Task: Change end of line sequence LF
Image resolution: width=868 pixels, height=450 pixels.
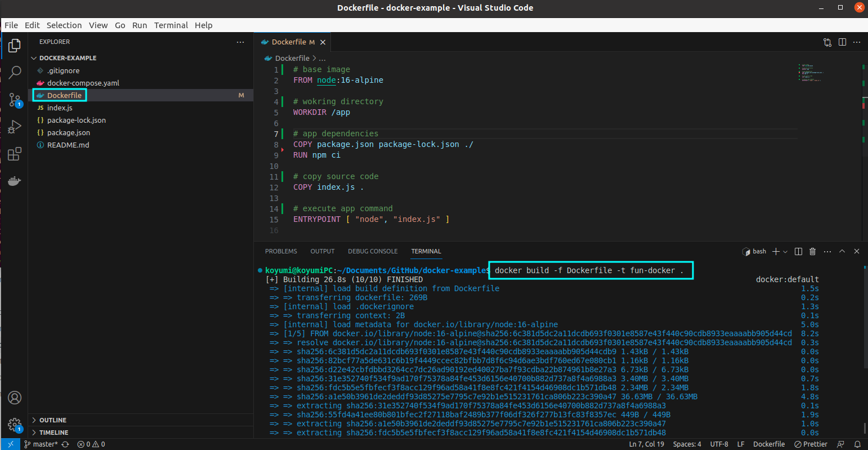Action: (741, 444)
